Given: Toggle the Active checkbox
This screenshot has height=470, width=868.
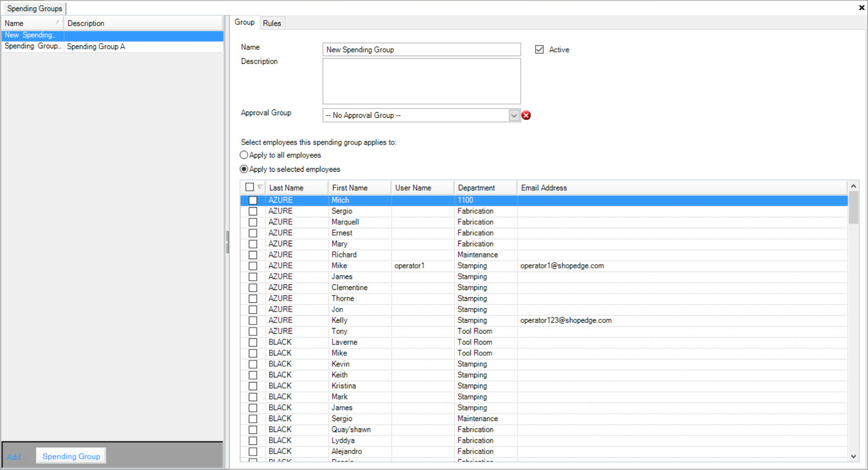Looking at the screenshot, I should [539, 49].
